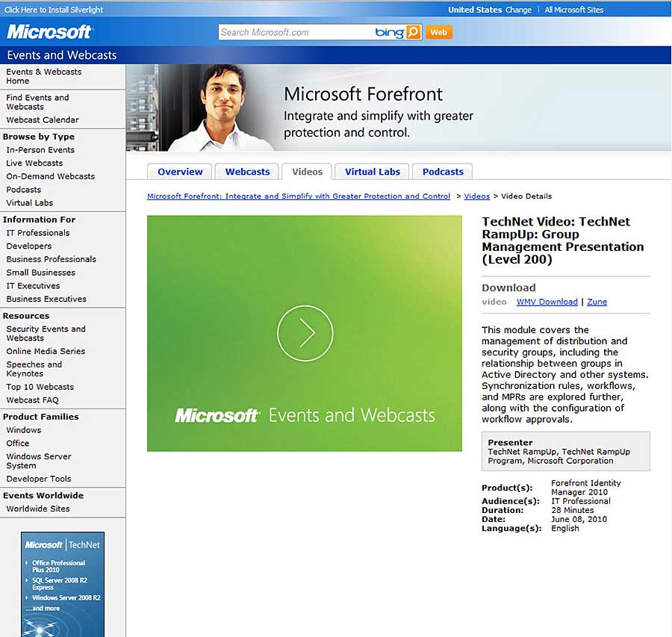The height and width of the screenshot is (637, 672).
Task: Click the Zune download link
Action: (x=597, y=302)
